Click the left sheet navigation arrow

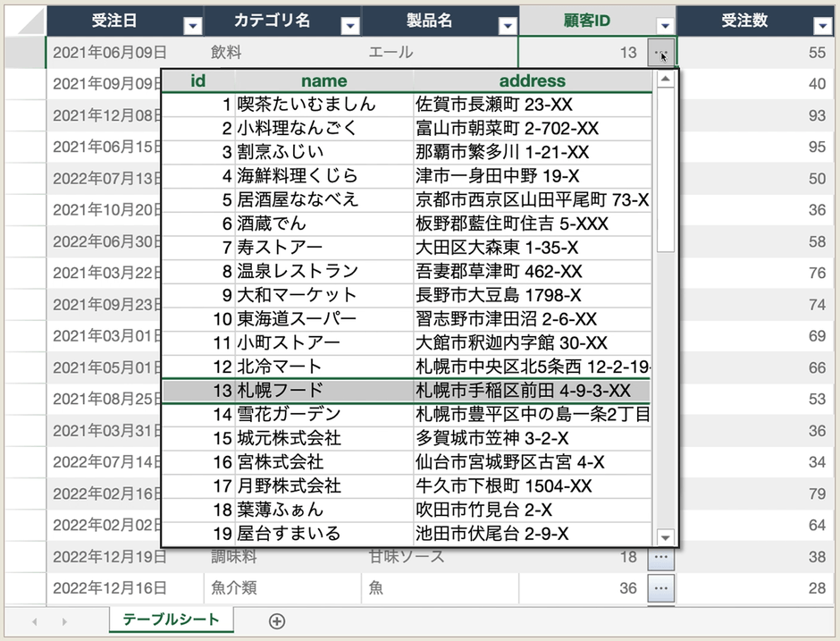33,620
